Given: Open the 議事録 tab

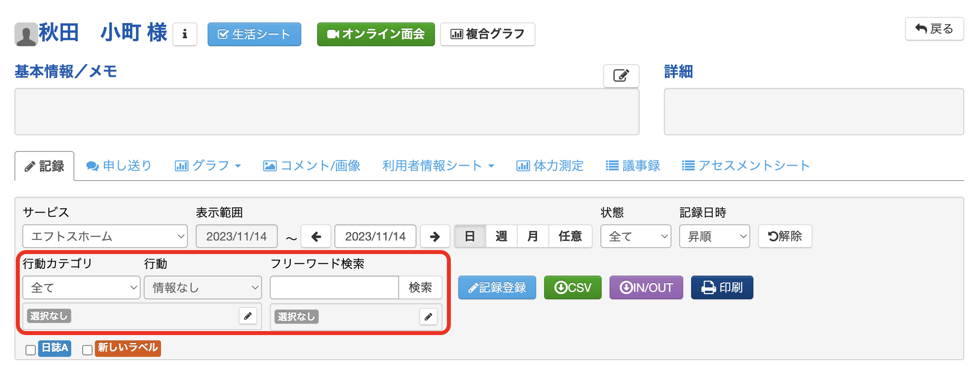Looking at the screenshot, I should (x=633, y=166).
